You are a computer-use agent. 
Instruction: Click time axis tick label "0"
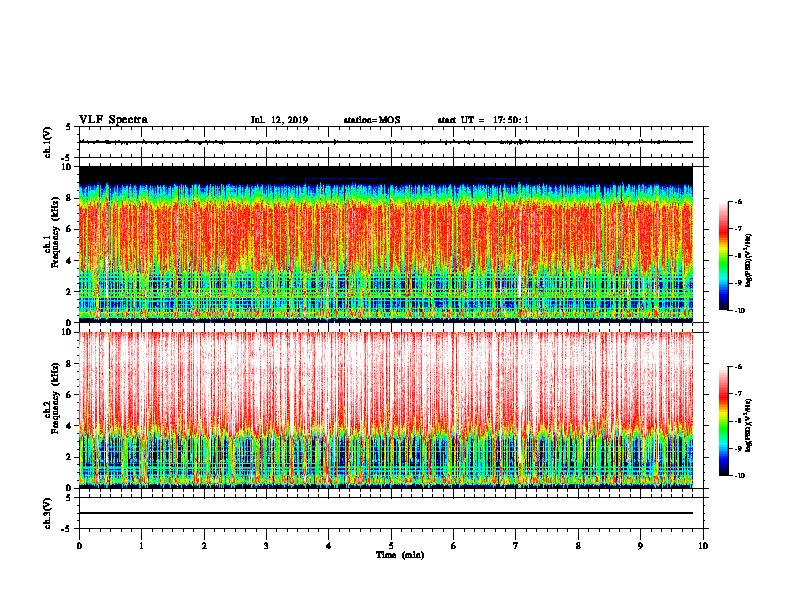(x=79, y=546)
